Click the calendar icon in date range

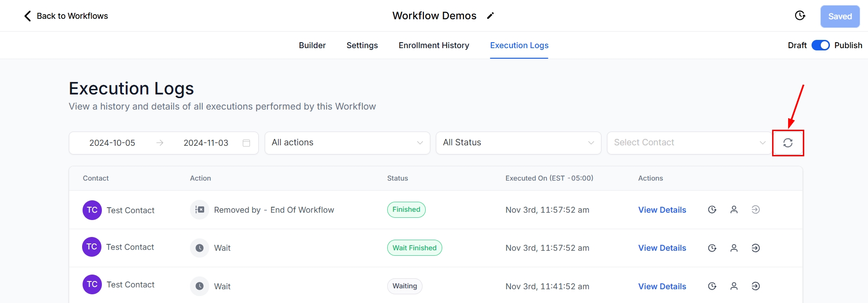[246, 143]
